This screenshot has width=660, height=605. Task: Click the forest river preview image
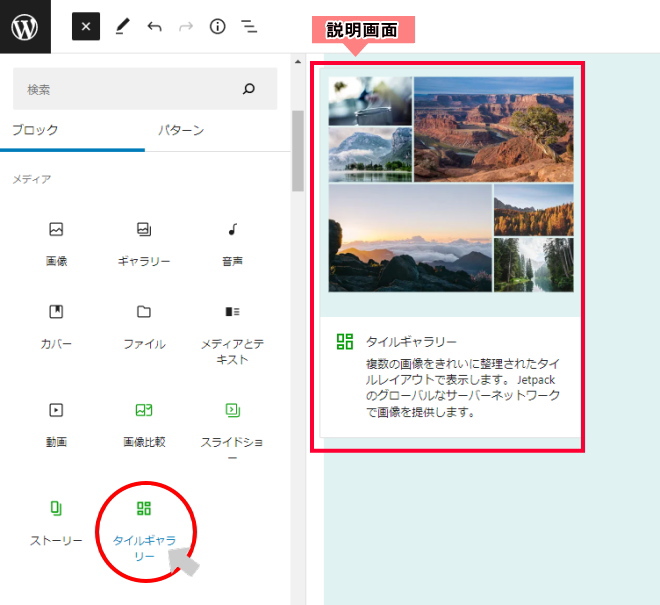[x=534, y=265]
